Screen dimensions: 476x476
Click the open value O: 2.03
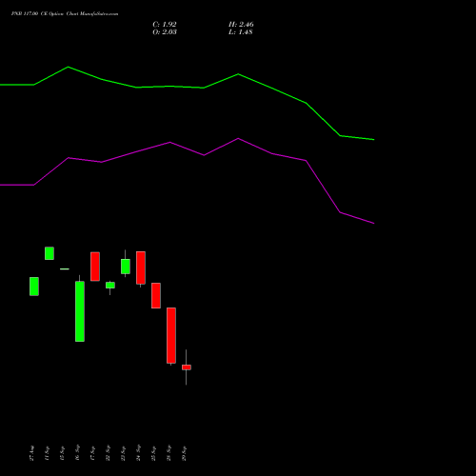[165, 31]
